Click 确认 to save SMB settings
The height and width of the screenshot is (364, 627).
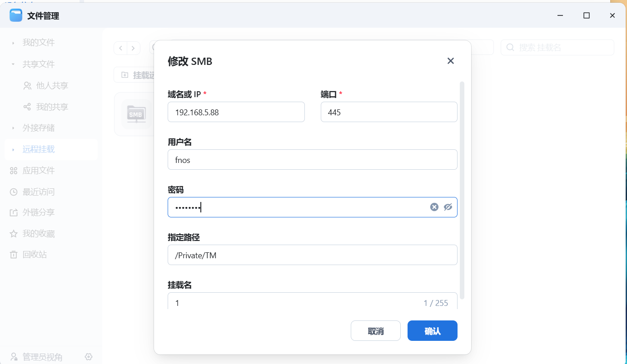(432, 331)
